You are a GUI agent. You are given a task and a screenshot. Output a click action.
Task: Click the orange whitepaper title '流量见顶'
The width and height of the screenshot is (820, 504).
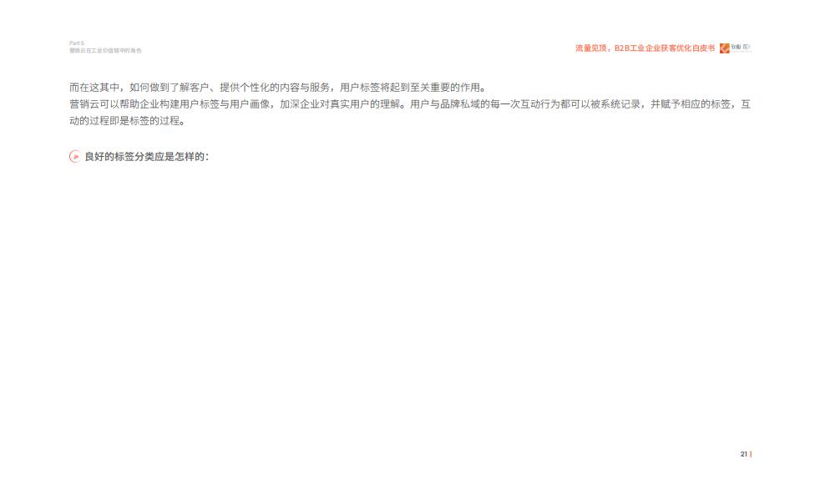coord(591,48)
